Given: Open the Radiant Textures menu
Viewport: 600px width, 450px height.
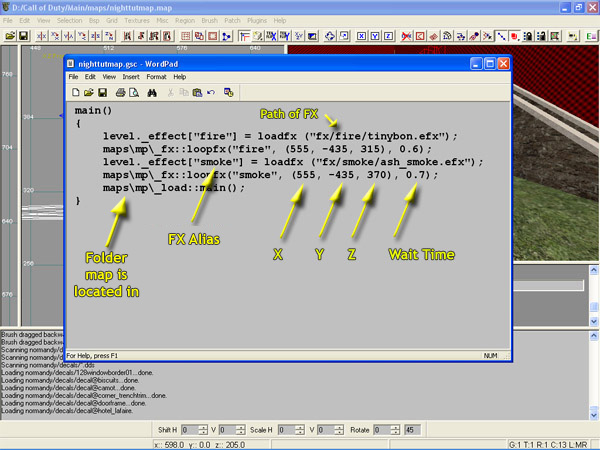Looking at the screenshot, I should tap(137, 21).
